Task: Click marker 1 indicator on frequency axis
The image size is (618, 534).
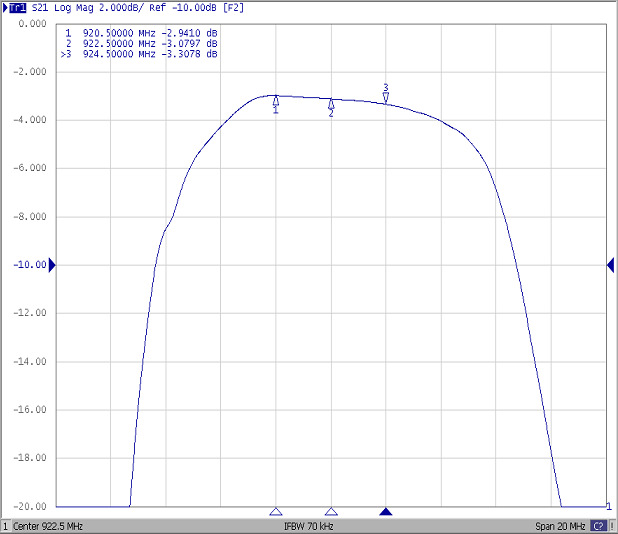Action: pyautogui.click(x=276, y=512)
